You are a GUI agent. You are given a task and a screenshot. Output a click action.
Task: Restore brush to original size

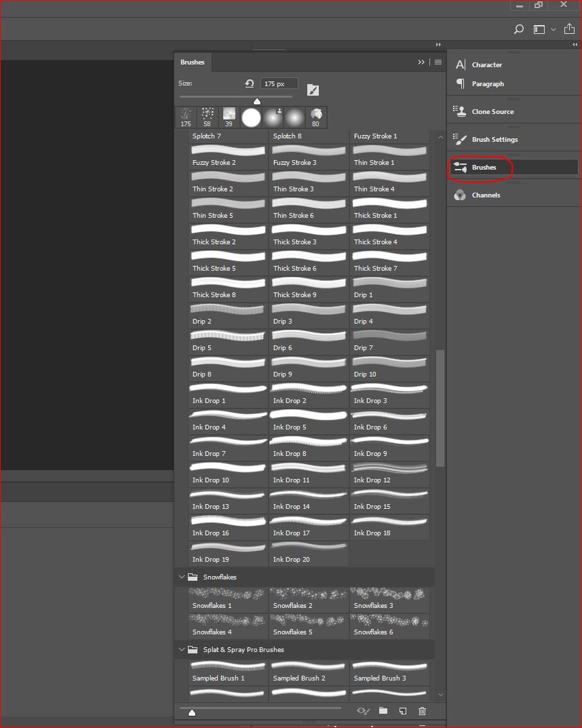250,83
